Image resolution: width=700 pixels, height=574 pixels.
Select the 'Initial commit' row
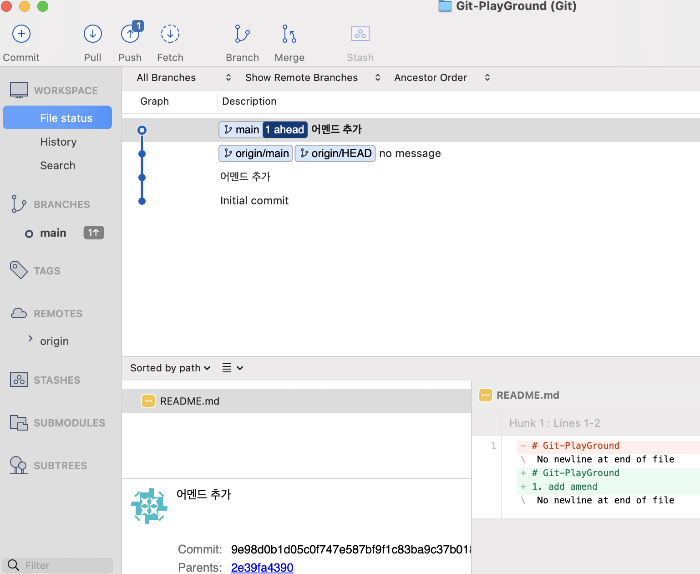[x=411, y=201]
